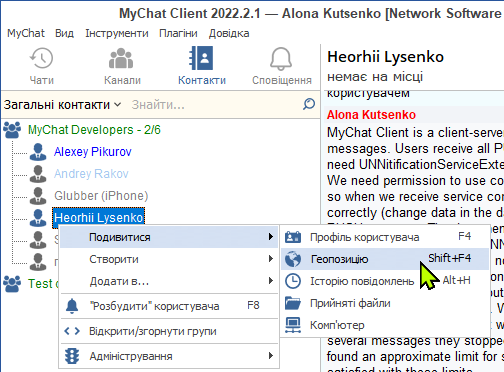Click the Адміністрування traffic light icon
The height and width of the screenshot is (372, 504).
pos(72,356)
